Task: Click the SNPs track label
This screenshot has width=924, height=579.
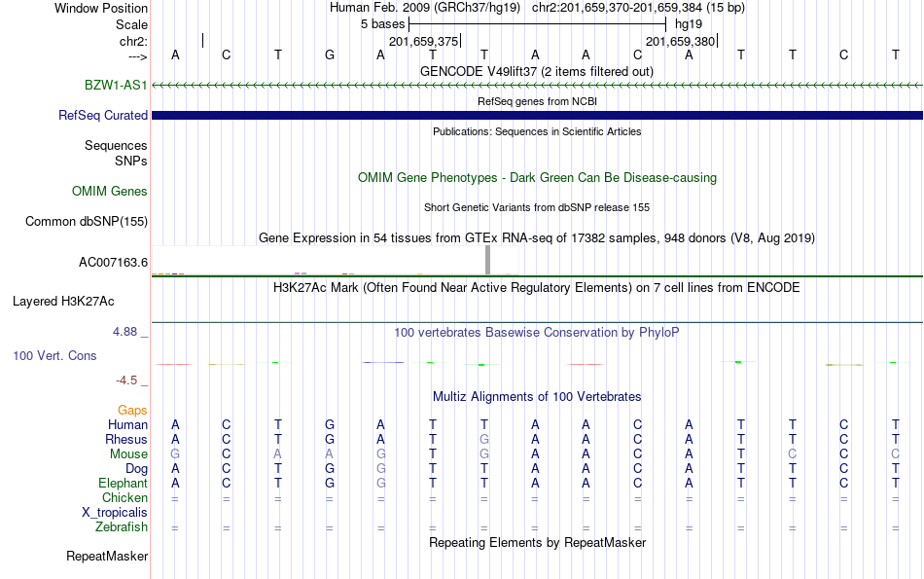Action: coord(131,161)
